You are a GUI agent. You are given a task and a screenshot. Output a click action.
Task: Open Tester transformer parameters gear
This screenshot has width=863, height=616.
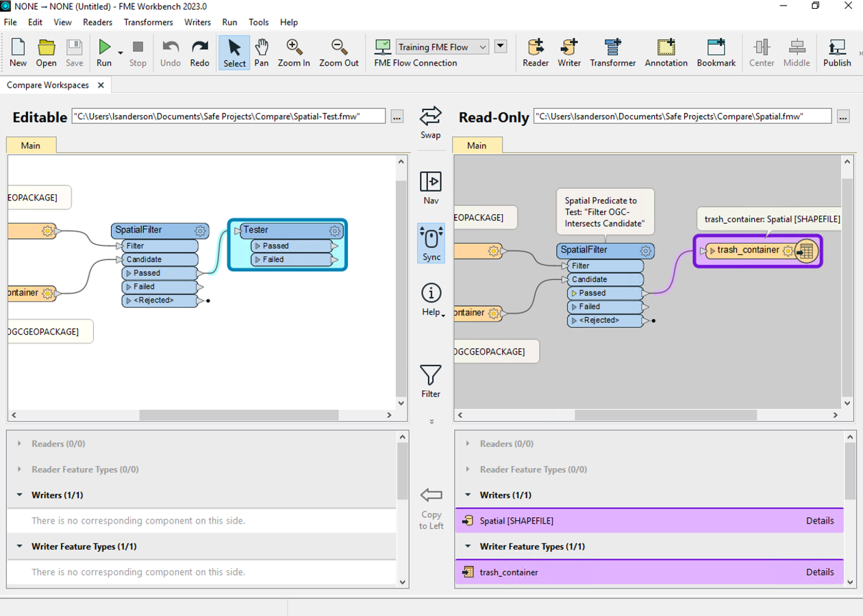click(334, 231)
